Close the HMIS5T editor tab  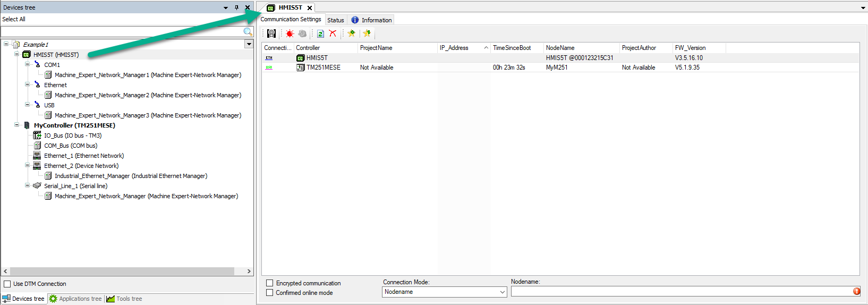pos(310,8)
